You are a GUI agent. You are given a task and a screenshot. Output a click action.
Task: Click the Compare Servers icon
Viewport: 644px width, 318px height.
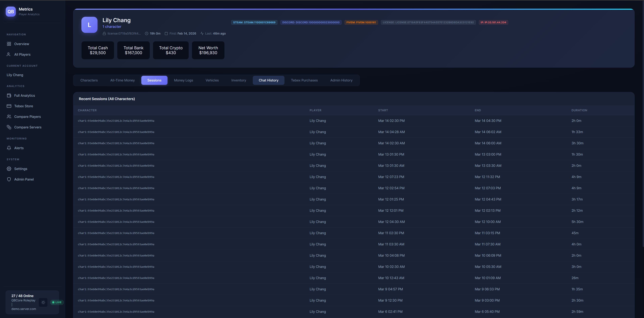point(9,127)
